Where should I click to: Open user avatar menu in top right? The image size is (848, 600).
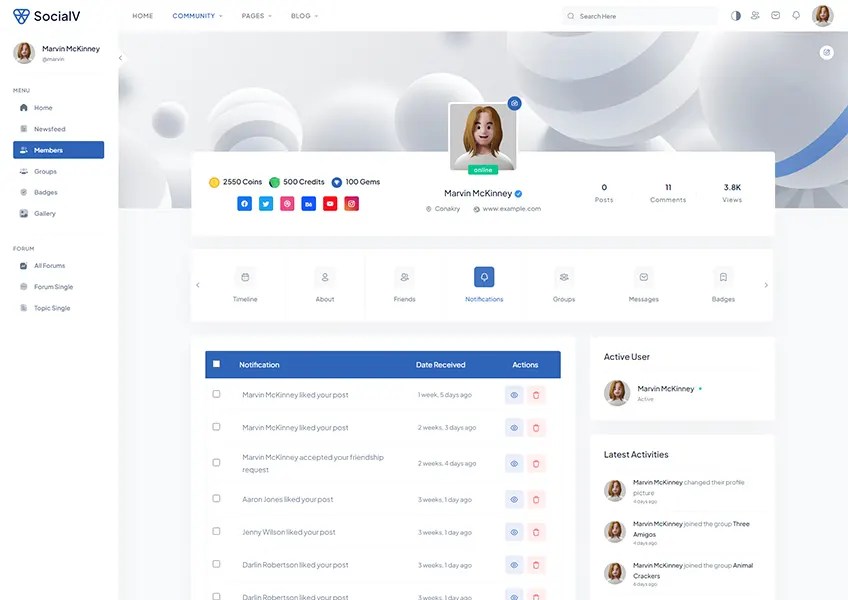click(x=823, y=16)
